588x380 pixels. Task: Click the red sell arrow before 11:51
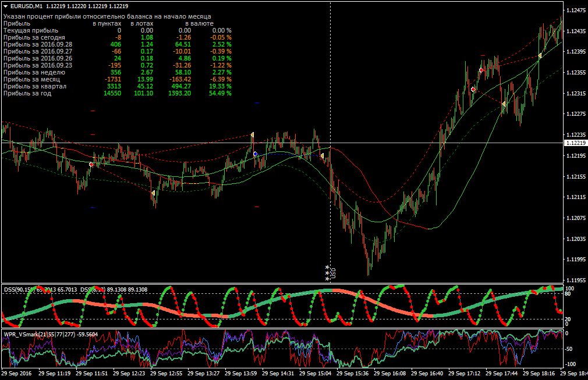(91, 165)
